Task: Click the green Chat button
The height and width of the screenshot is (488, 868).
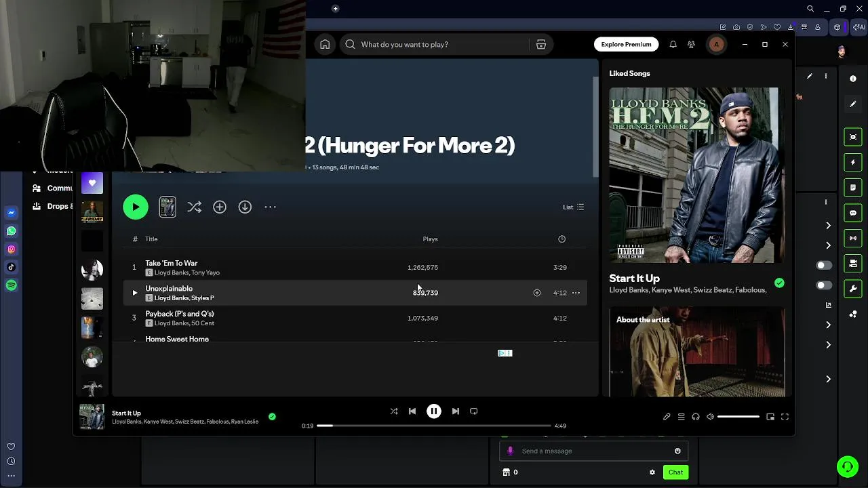Action: [675, 472]
